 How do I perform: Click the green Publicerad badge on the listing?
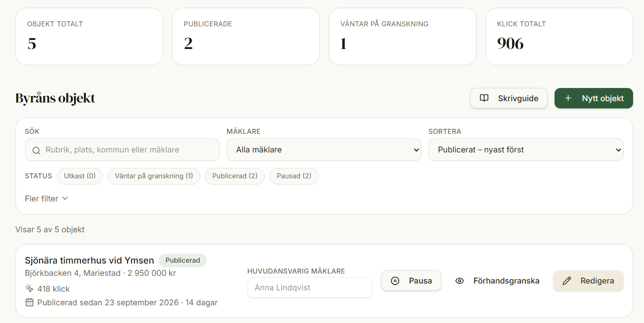pyautogui.click(x=183, y=260)
